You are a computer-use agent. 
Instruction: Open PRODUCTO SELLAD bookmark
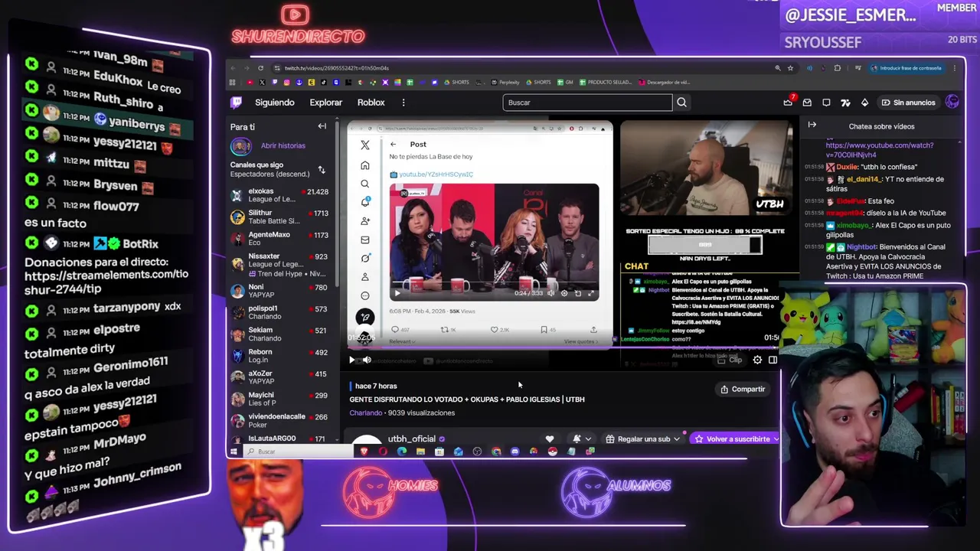[606, 82]
